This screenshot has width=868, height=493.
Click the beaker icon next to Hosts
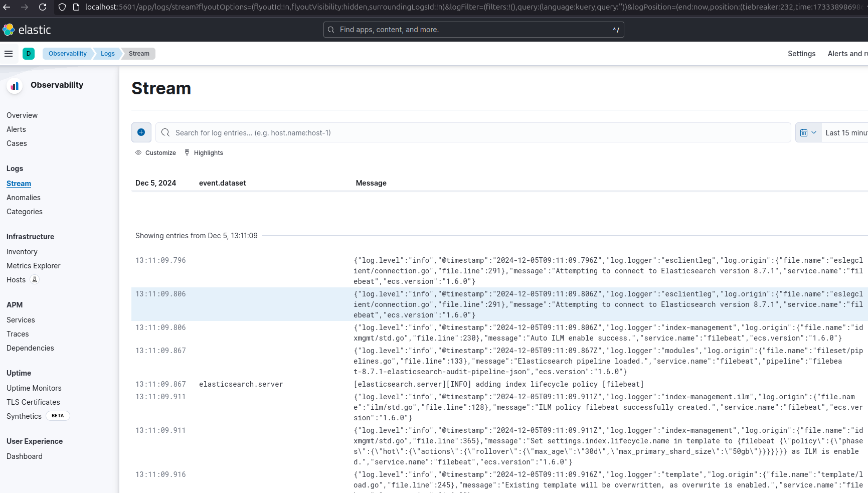click(x=35, y=280)
